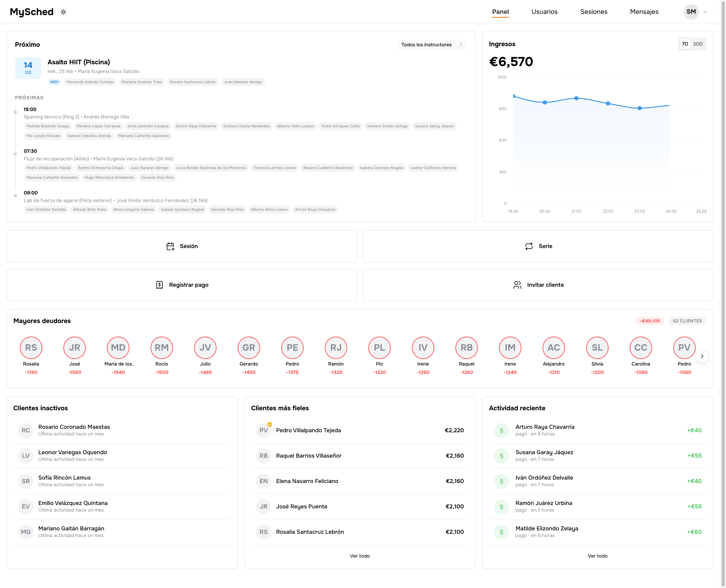Click Ver todo under Clientes más fieles
726x588 pixels.
360,556
